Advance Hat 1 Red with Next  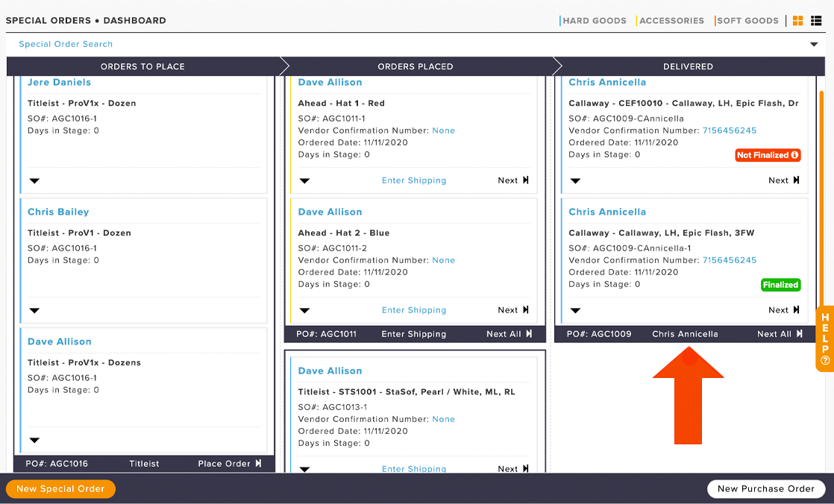513,180
